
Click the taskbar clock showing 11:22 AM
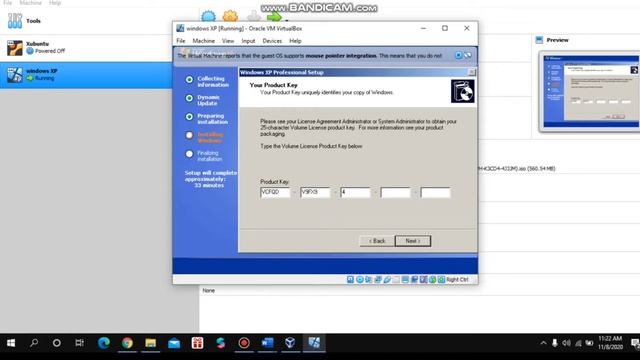[610, 343]
